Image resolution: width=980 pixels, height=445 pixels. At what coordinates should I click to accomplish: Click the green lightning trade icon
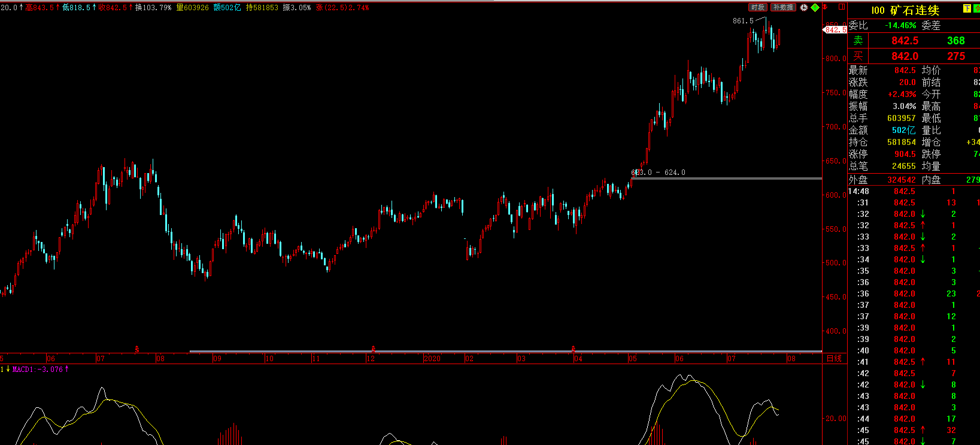(976, 8)
